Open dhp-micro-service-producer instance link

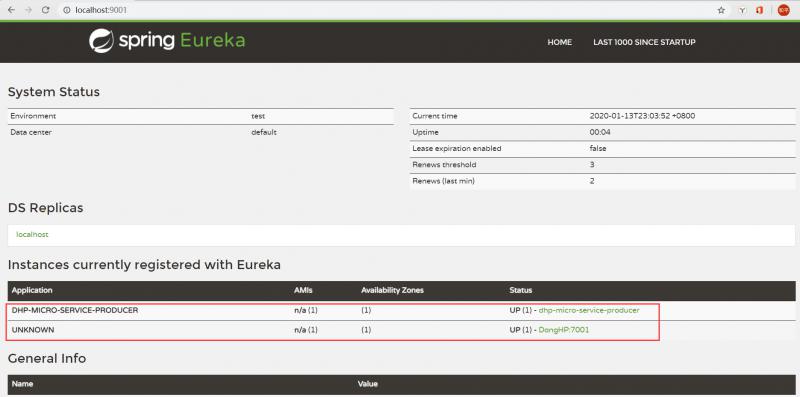click(x=589, y=310)
